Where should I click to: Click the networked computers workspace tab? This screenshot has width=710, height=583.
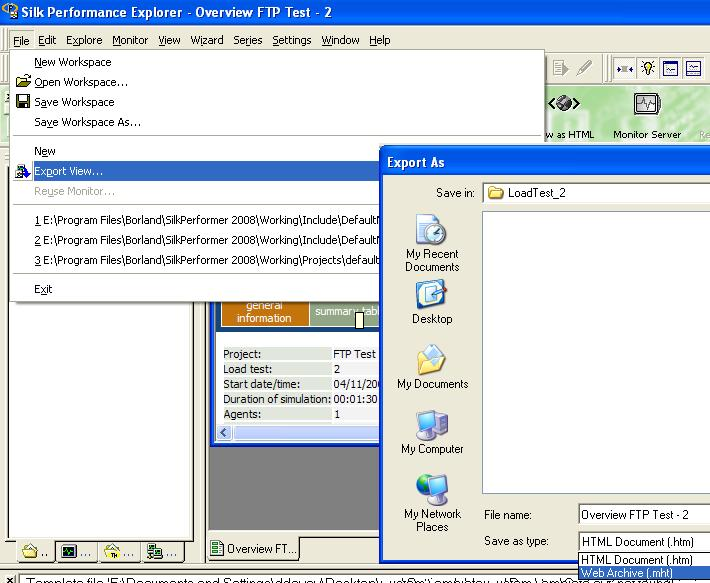pos(161,551)
